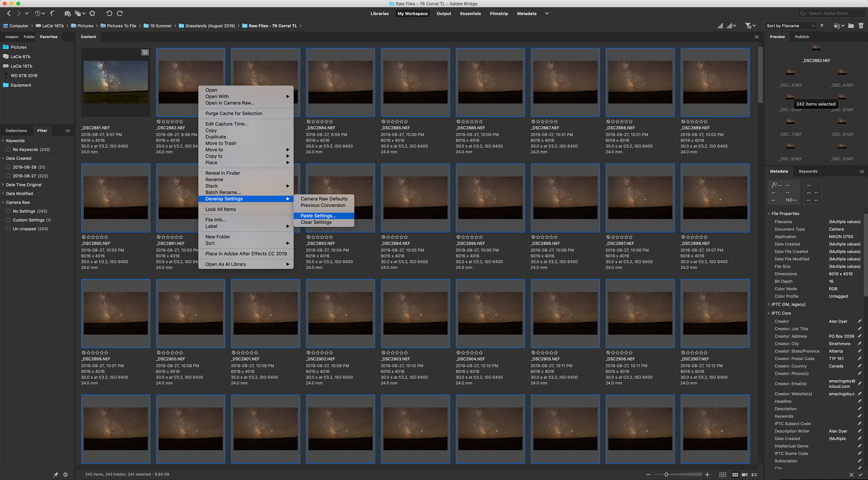Choose Paste Settings... from the submenu
Image resolution: width=868 pixels, height=480 pixels.
pos(318,216)
